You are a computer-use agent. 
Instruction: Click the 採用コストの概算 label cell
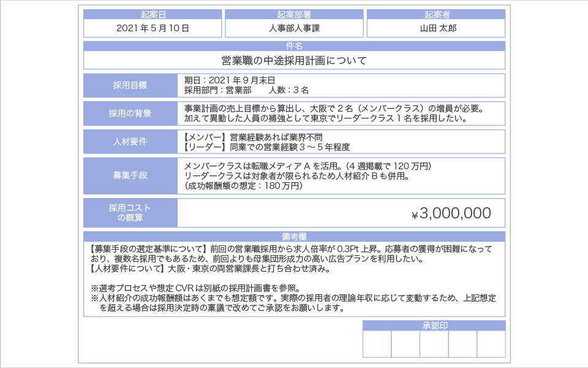tap(130, 213)
